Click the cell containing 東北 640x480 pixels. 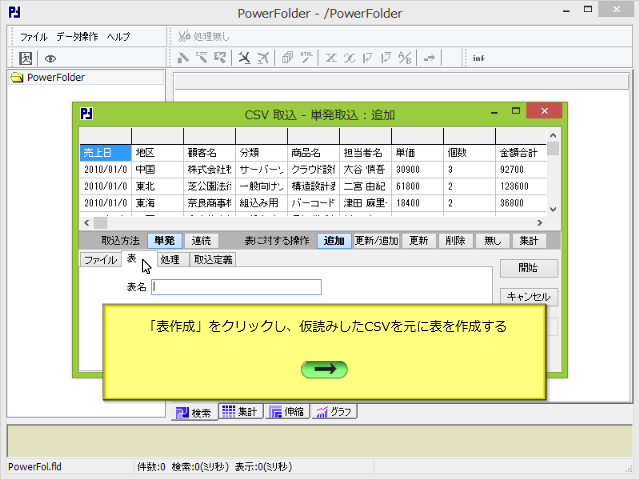tap(157, 186)
